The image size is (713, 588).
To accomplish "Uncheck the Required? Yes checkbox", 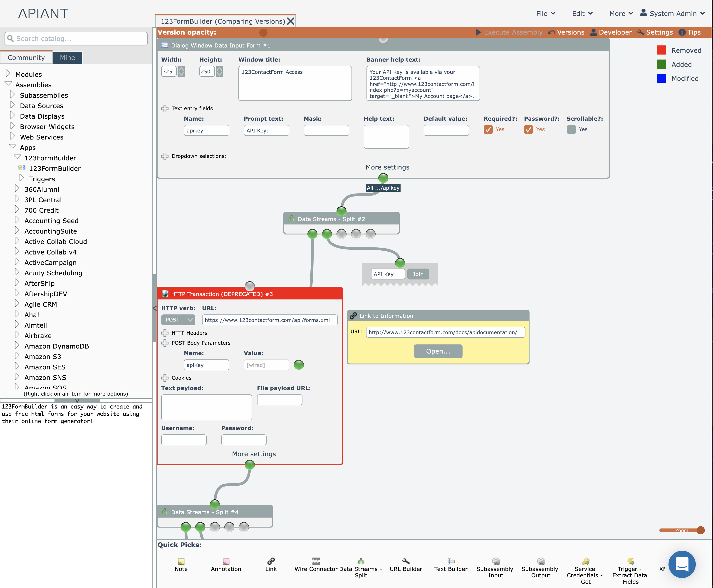I will pos(488,129).
